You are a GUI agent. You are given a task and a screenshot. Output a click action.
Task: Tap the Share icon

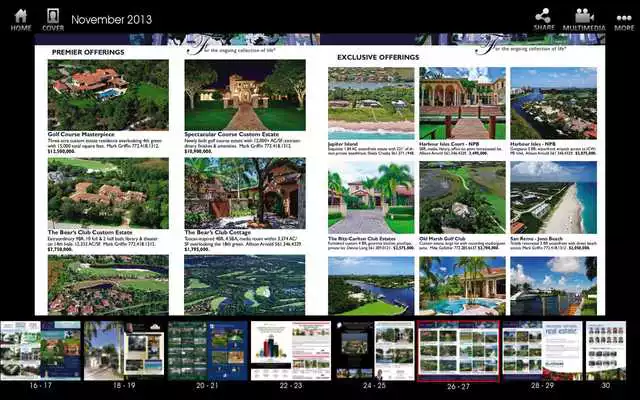[544, 20]
